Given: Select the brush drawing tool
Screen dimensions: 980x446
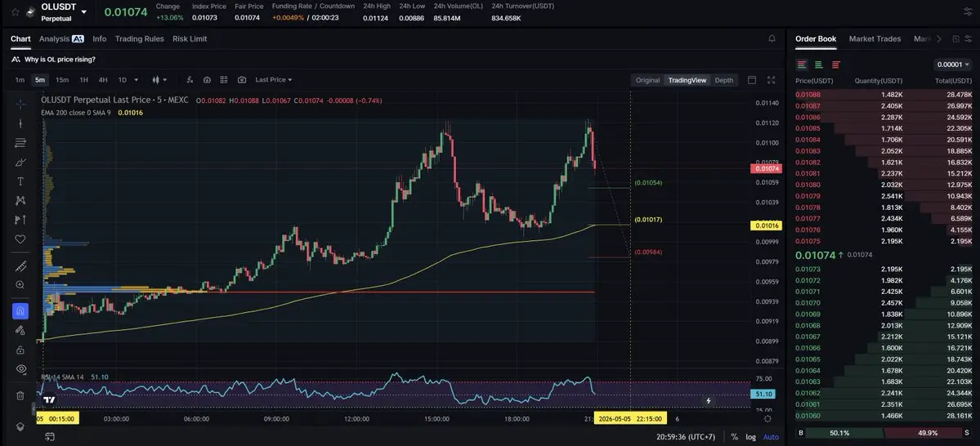Looking at the screenshot, I should [x=20, y=163].
